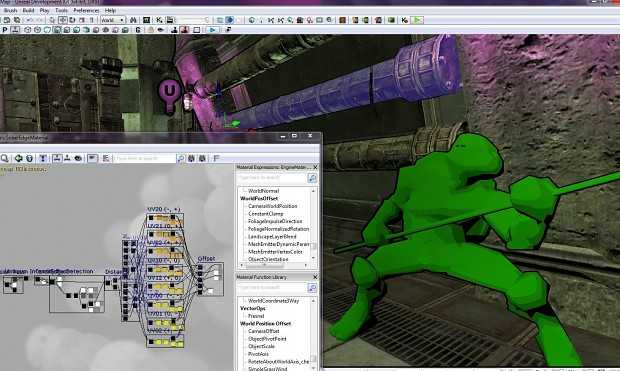Click the magnifier icon in material editor toolbar
Screen dimensions: 620x371
pos(5,159)
